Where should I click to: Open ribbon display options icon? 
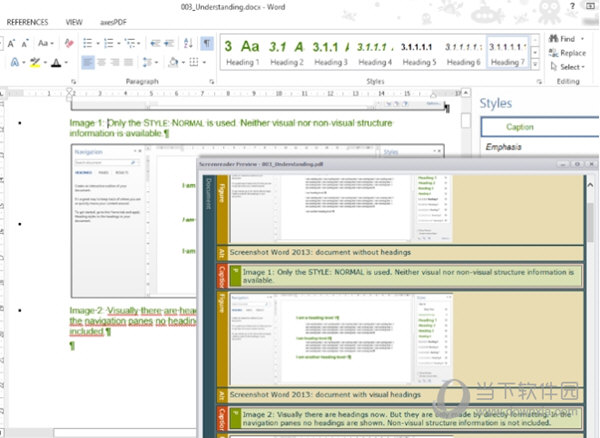point(590,7)
